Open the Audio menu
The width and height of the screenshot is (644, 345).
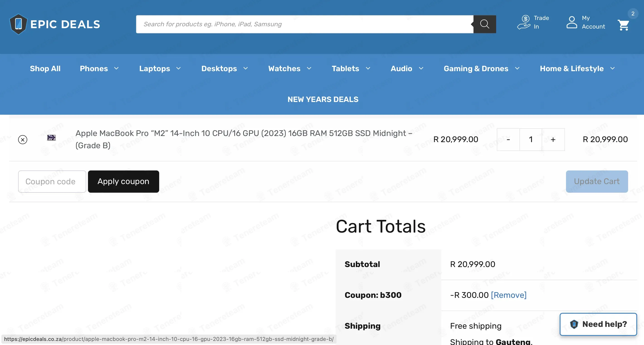[401, 68]
